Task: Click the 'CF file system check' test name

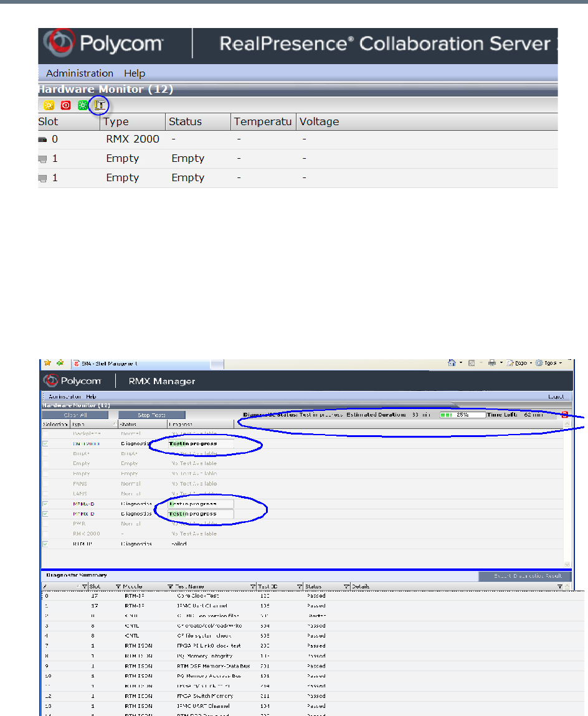Action: (204, 636)
